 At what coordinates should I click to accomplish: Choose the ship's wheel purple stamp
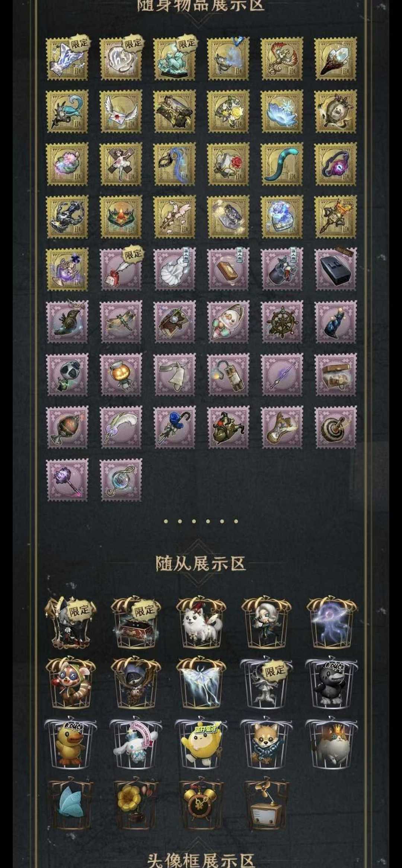tap(282, 322)
